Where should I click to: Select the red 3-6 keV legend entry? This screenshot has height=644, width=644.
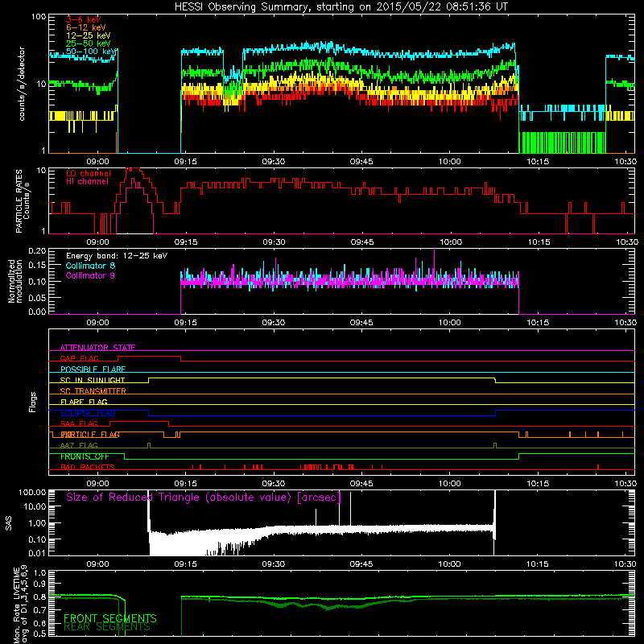click(x=84, y=19)
